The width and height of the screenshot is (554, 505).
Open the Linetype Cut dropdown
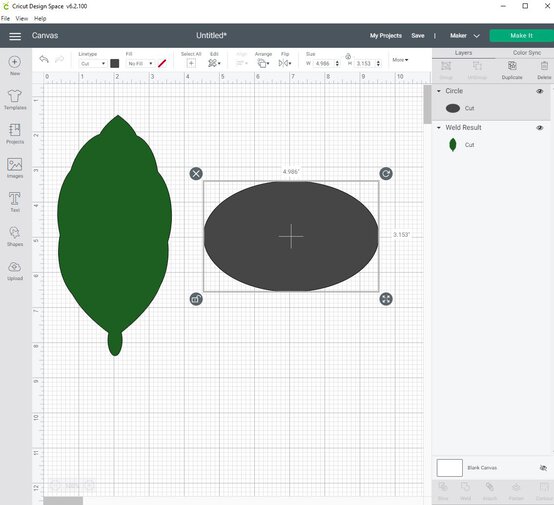pos(93,64)
